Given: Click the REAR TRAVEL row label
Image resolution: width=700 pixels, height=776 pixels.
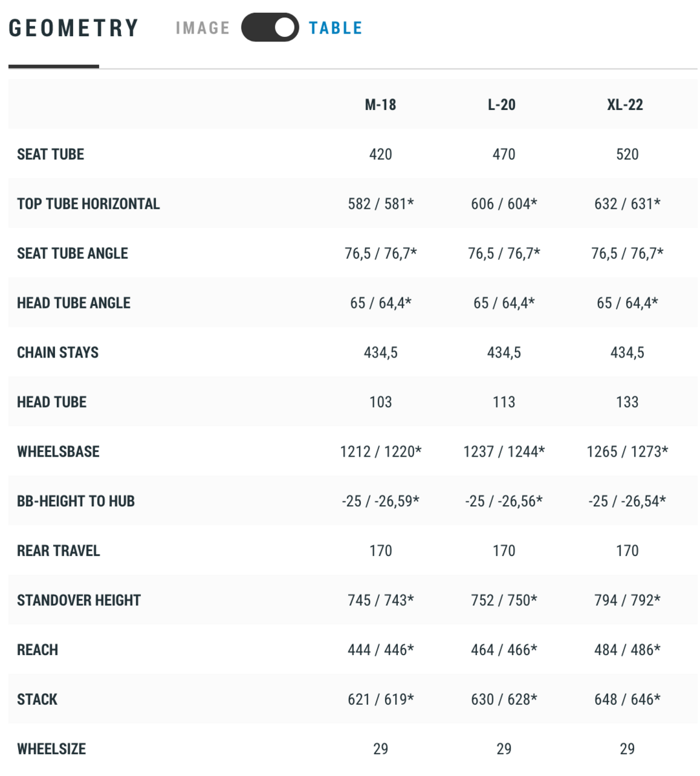Looking at the screenshot, I should (58, 551).
